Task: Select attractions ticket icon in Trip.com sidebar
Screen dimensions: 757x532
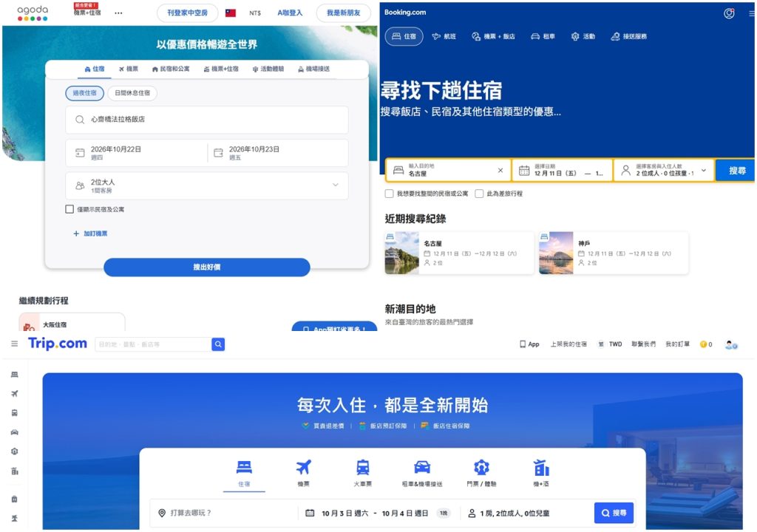Action: coord(15,451)
